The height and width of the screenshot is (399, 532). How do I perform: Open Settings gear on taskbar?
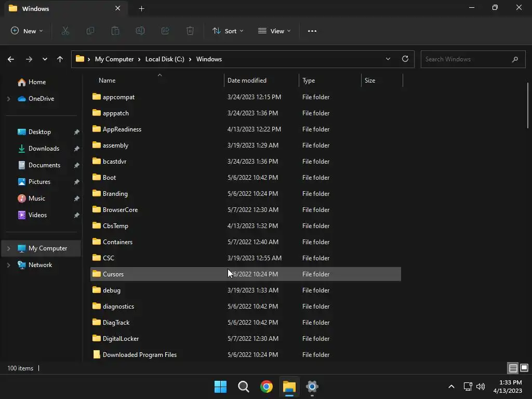[x=312, y=387]
